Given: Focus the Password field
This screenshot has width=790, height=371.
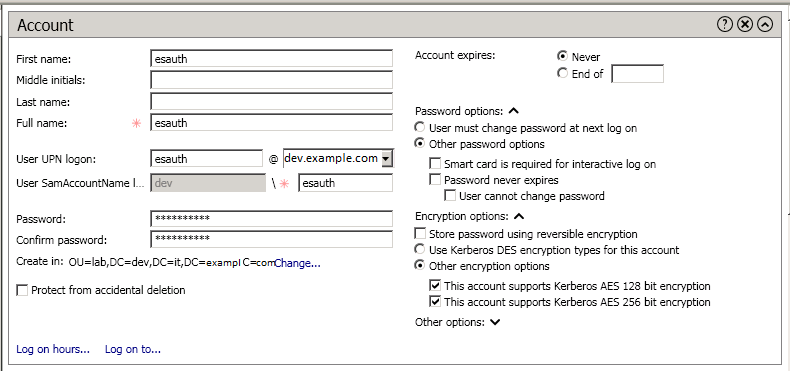Looking at the screenshot, I should click(272, 219).
